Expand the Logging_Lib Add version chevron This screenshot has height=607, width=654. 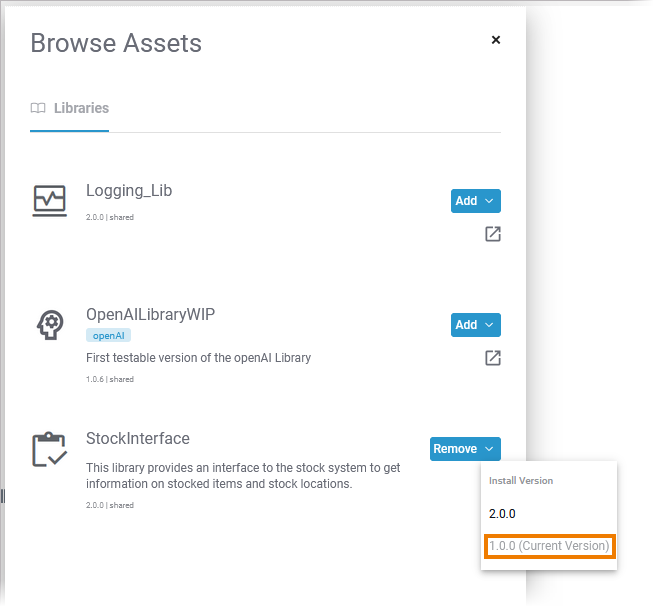[489, 201]
